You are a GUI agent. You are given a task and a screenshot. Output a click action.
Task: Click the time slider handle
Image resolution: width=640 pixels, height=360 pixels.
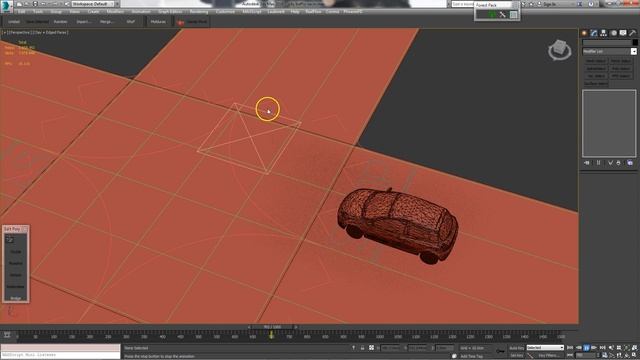pyautogui.click(x=272, y=327)
